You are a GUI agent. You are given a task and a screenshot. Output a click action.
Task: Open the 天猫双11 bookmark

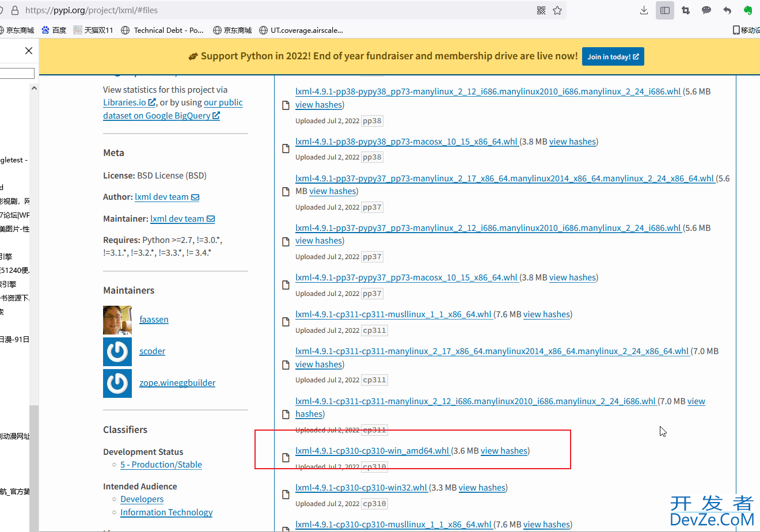tap(93, 30)
